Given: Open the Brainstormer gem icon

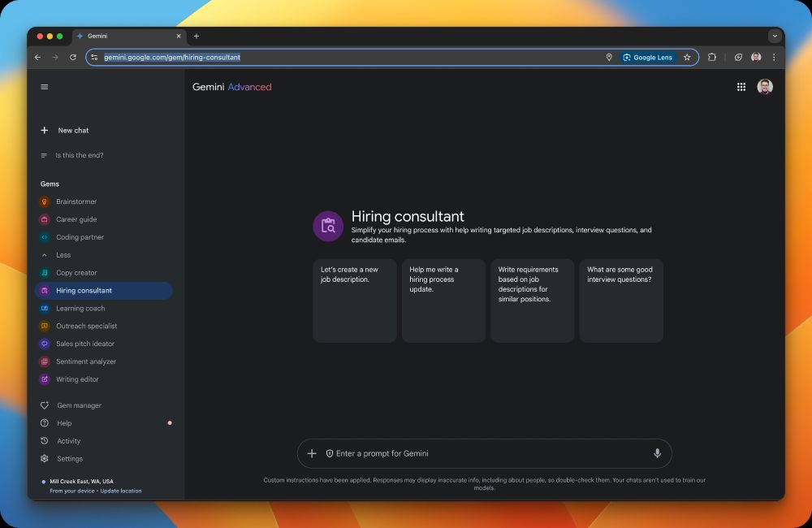Looking at the screenshot, I should click(45, 201).
